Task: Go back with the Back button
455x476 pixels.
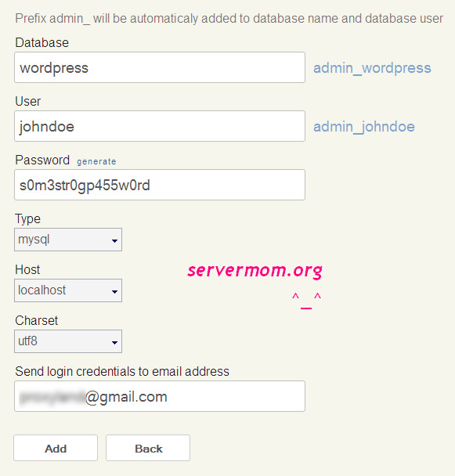Action: [148, 448]
